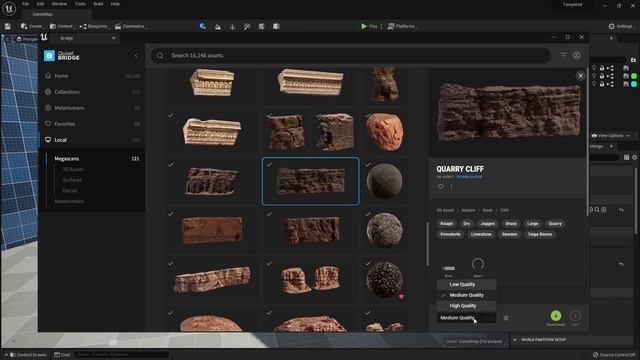Open the Window menu
Image resolution: width=640 pixels, height=360 pixels.
[59, 4]
